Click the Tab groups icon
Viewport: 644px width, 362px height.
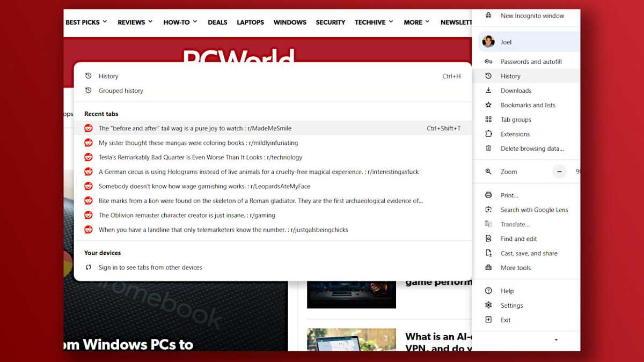coord(488,119)
